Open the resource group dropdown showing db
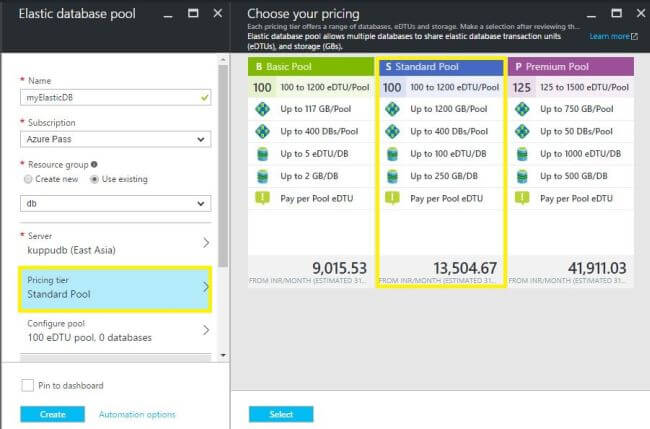Image resolution: width=650 pixels, height=429 pixels. pos(116,204)
